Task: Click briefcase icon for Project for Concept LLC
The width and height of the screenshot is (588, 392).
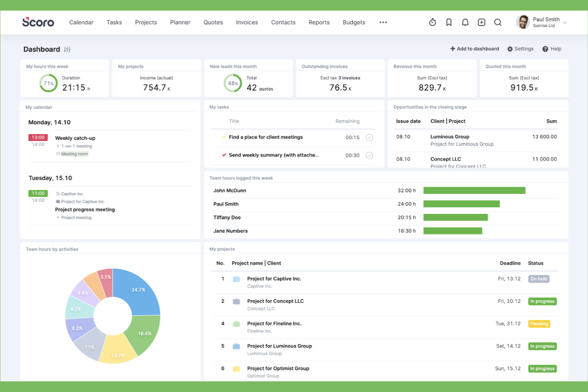Action: pyautogui.click(x=236, y=301)
